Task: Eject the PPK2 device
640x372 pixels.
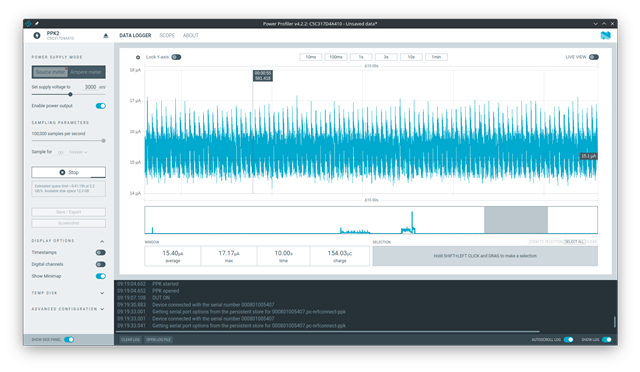Action: [106, 36]
